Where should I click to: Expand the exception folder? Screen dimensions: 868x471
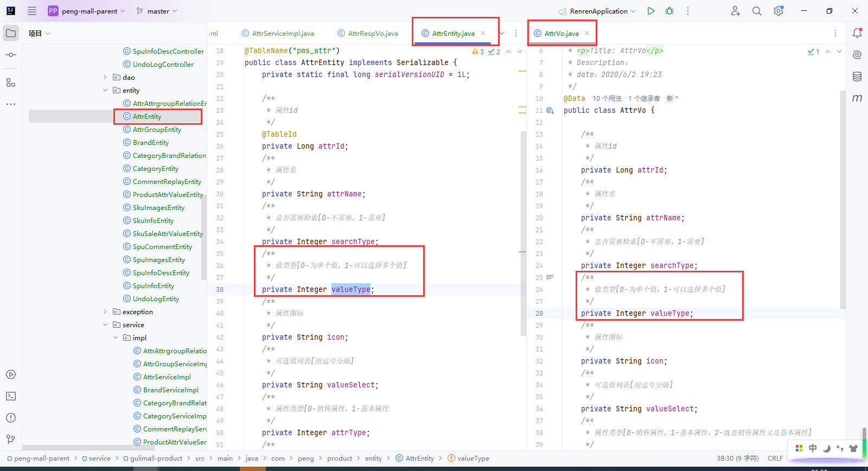click(105, 311)
